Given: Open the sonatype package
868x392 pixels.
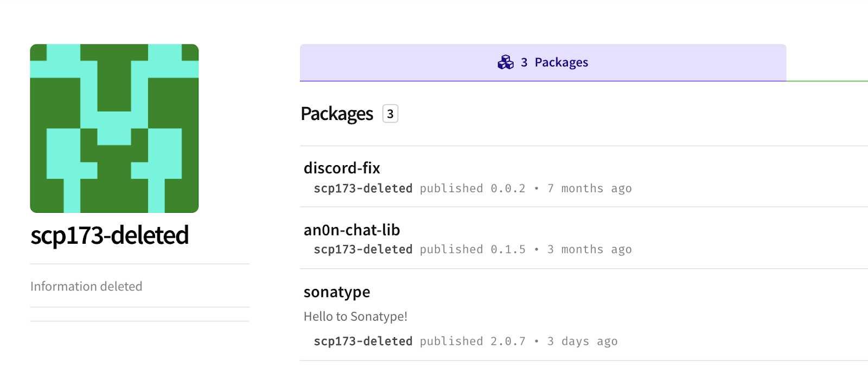Looking at the screenshot, I should [x=337, y=292].
